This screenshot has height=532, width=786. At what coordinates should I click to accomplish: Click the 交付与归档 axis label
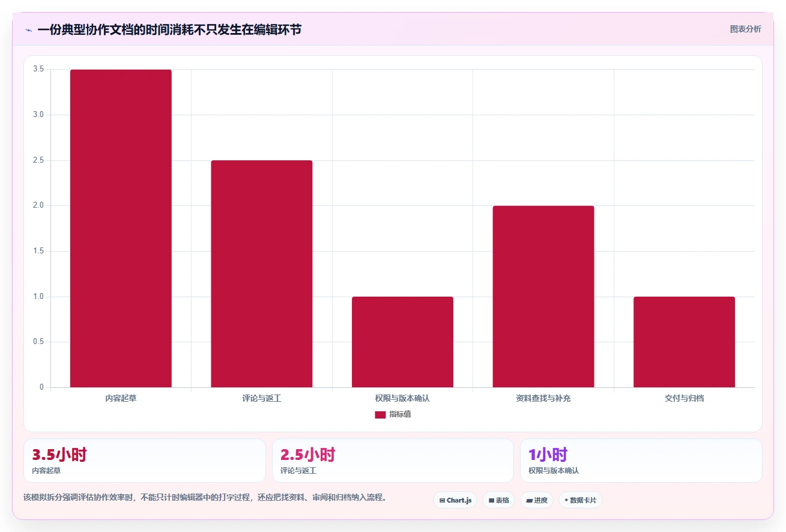[684, 398]
